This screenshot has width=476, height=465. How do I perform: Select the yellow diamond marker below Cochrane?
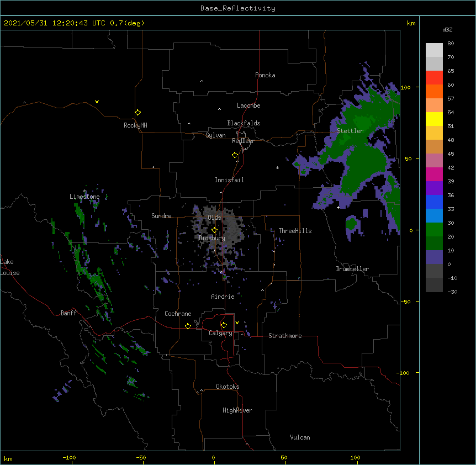point(188,326)
